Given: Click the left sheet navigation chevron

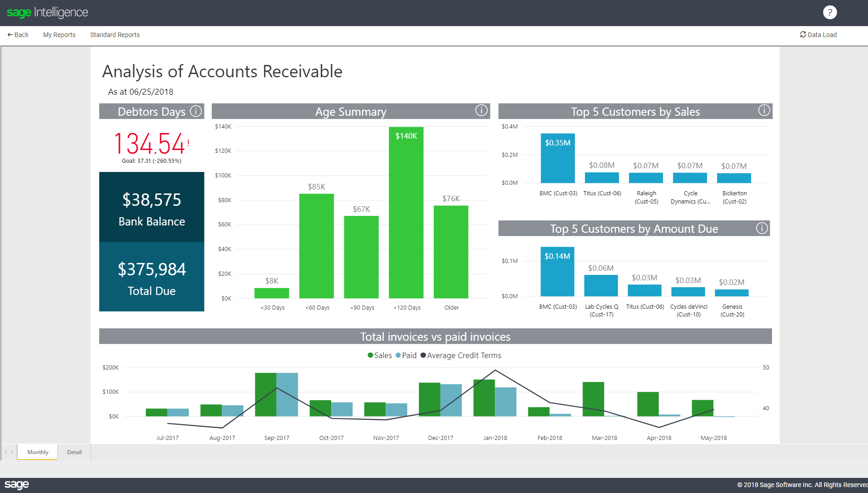Looking at the screenshot, I should click(5, 452).
